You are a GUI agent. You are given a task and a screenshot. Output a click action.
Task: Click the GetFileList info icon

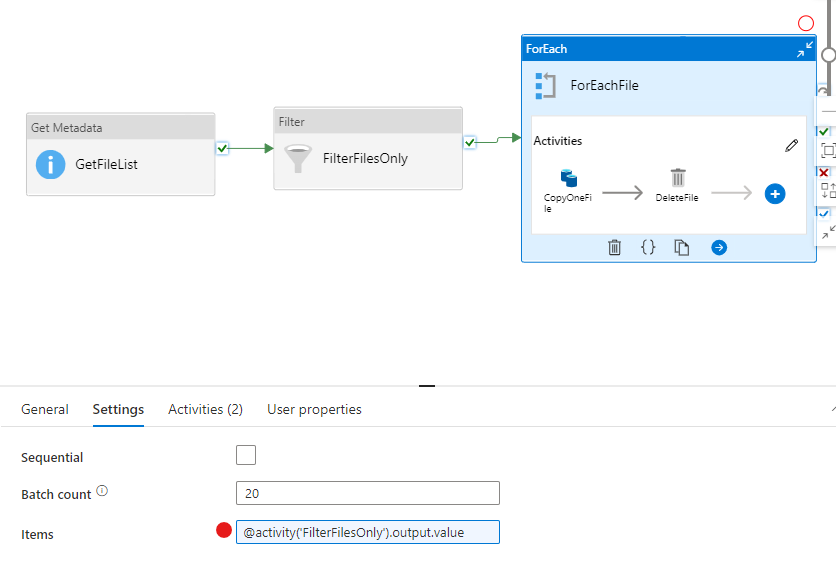(x=51, y=164)
